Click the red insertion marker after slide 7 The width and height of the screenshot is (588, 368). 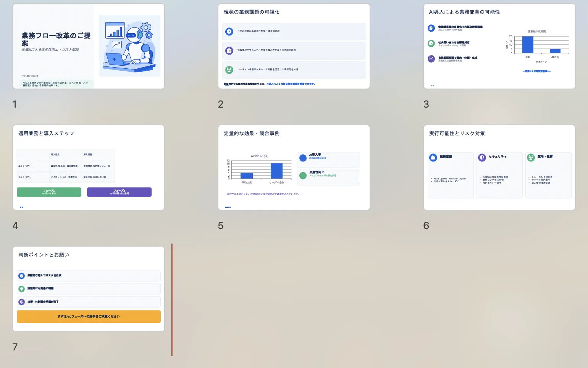point(172,300)
